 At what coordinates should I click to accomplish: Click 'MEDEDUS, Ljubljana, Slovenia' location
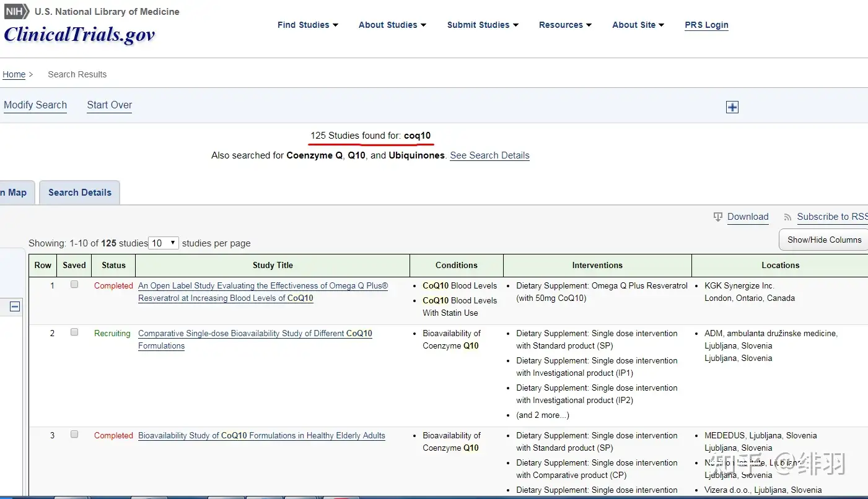[761, 435]
